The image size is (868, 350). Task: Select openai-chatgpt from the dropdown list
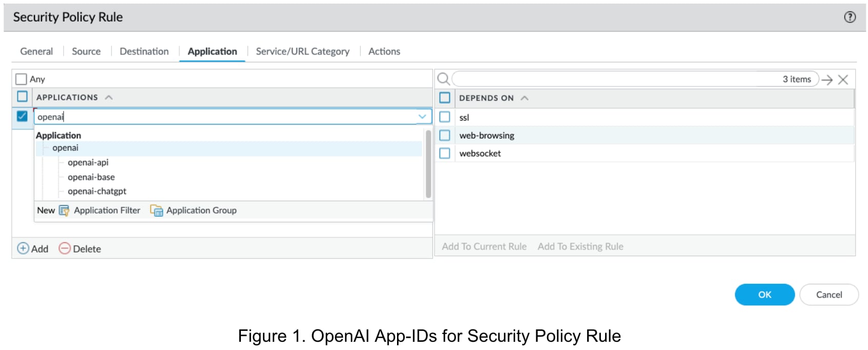(97, 191)
